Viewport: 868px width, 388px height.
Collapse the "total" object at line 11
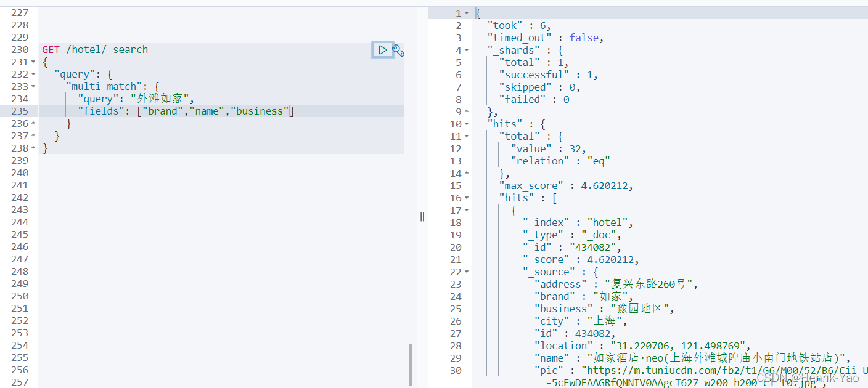coord(467,136)
